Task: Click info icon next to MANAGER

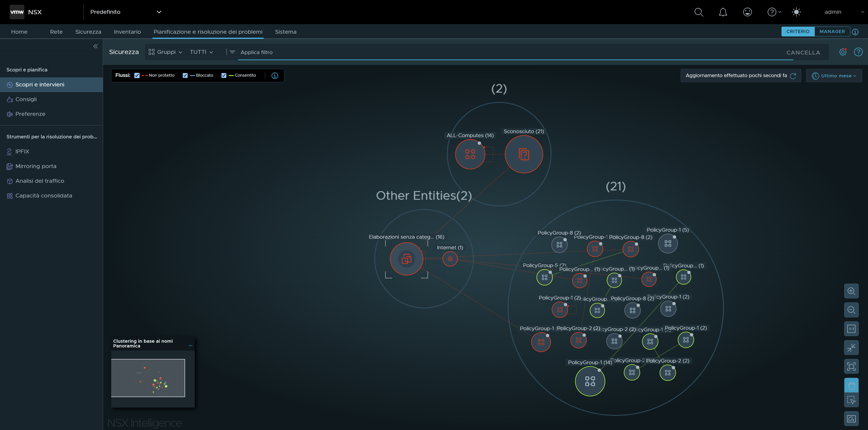Action: click(855, 32)
